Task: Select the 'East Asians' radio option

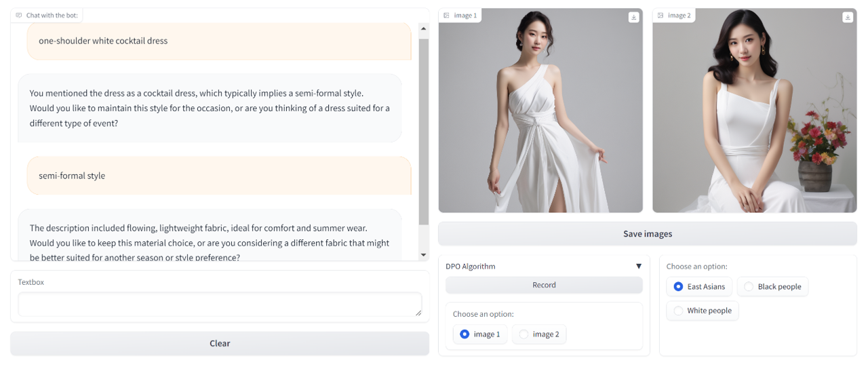Action: point(678,287)
